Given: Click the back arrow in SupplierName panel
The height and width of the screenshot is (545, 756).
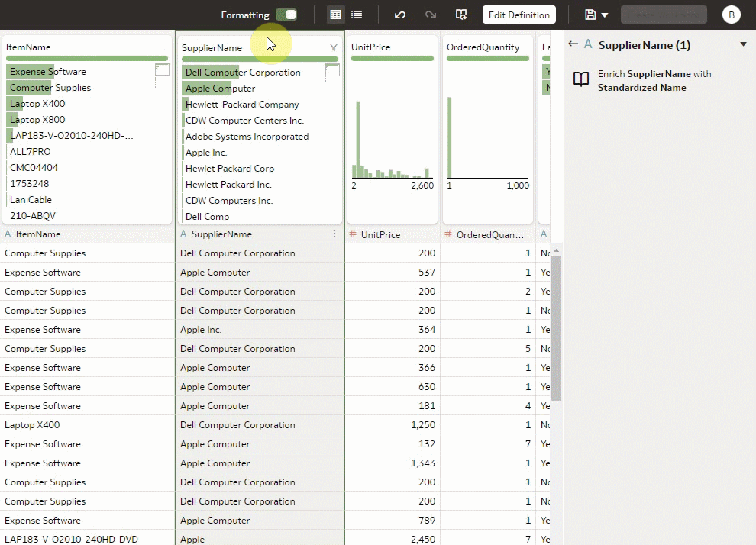Looking at the screenshot, I should pos(573,44).
